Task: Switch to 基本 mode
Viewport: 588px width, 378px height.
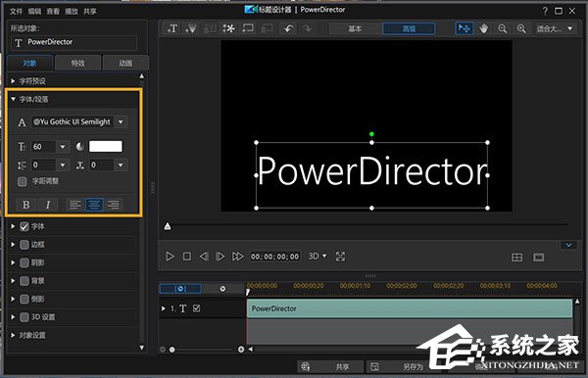Action: (x=355, y=28)
